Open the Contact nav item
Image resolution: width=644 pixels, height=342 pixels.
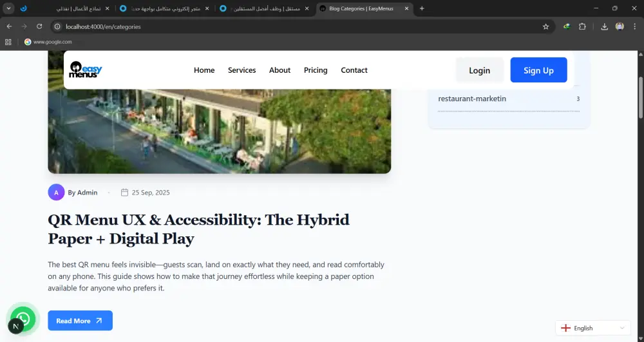pyautogui.click(x=354, y=70)
